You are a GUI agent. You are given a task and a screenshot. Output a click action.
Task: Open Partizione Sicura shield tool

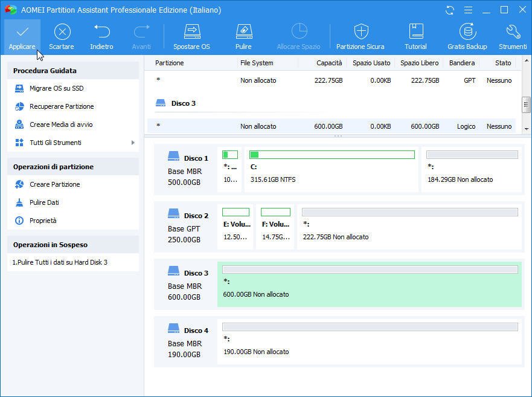[x=361, y=32]
